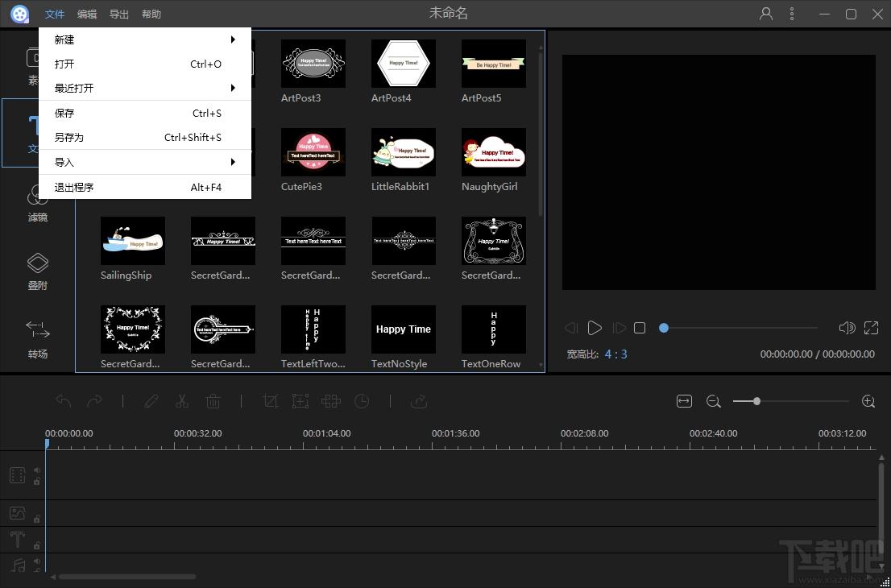Screen dimensions: 891x588
Task: Click the preview volume speaker icon
Action: [x=847, y=328]
